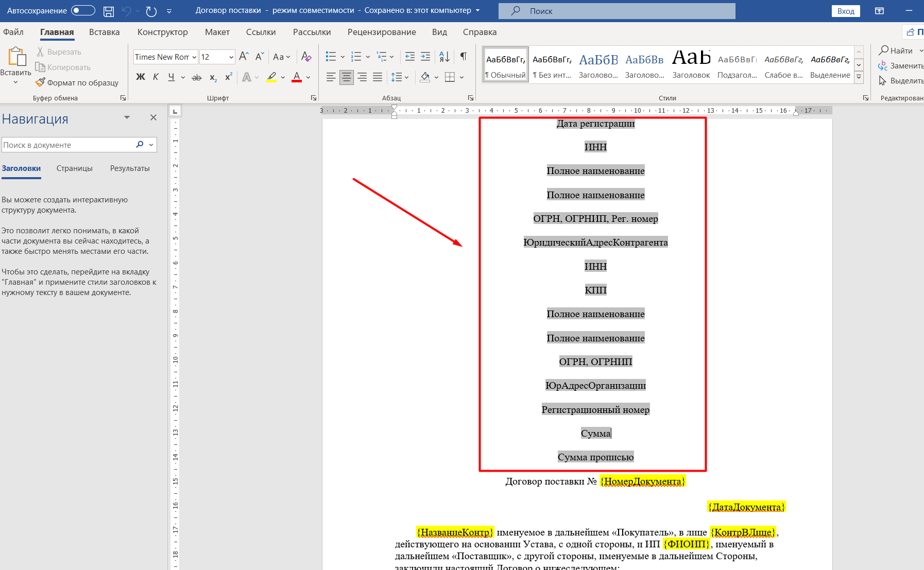Sort the selected text alphabetically
Image resolution: width=924 pixels, height=570 pixels.
pyautogui.click(x=444, y=57)
